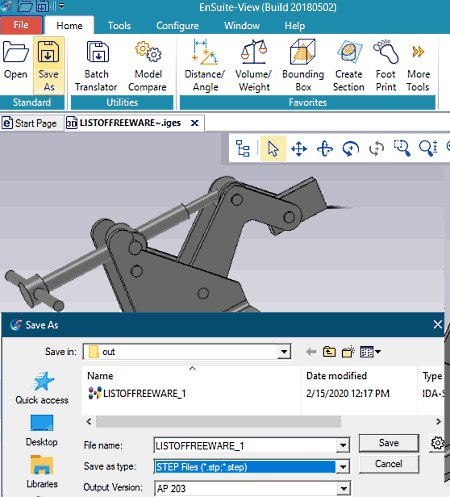Open the Batch Translator utility
Image resolution: width=450 pixels, height=497 pixels.
pyautogui.click(x=96, y=66)
